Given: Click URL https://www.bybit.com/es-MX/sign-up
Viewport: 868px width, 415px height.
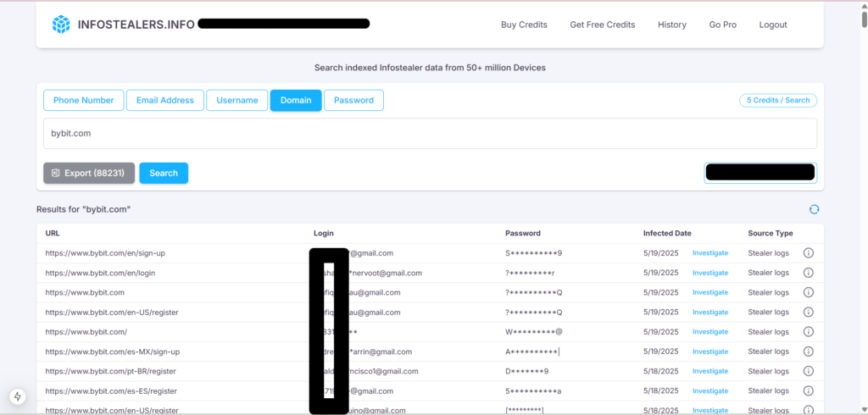Looking at the screenshot, I should click(113, 351).
